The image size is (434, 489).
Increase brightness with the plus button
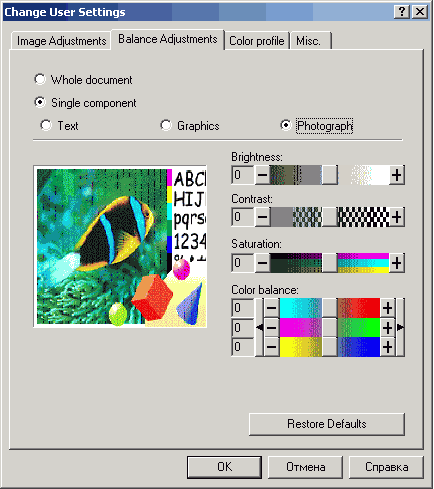point(397,175)
